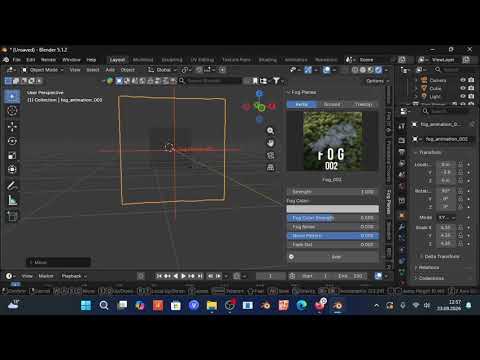Toggle viewport overlays button
The height and width of the screenshot is (360, 480).
click(x=327, y=70)
